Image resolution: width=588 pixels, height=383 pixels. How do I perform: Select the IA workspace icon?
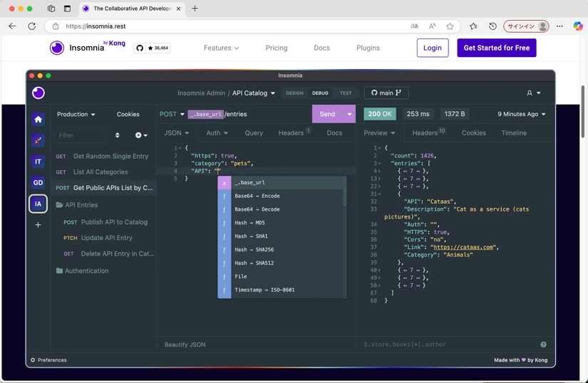point(38,204)
